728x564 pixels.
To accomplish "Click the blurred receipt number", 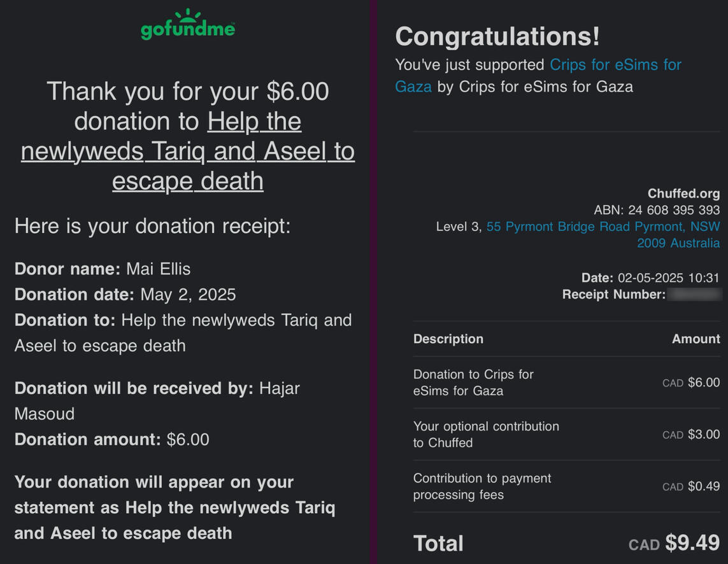I will (x=694, y=295).
